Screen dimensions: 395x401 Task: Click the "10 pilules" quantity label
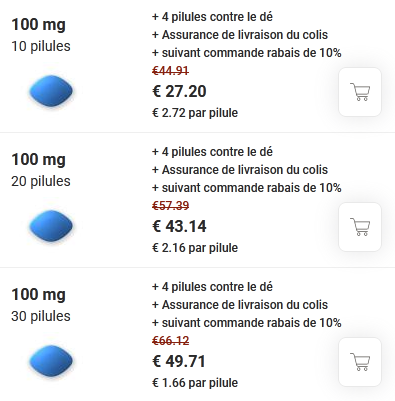[41, 46]
